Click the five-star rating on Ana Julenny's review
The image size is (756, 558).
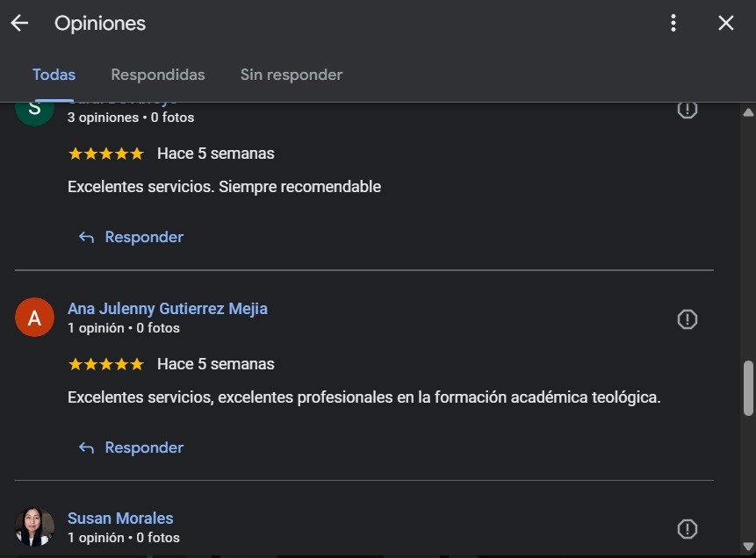pyautogui.click(x=105, y=364)
